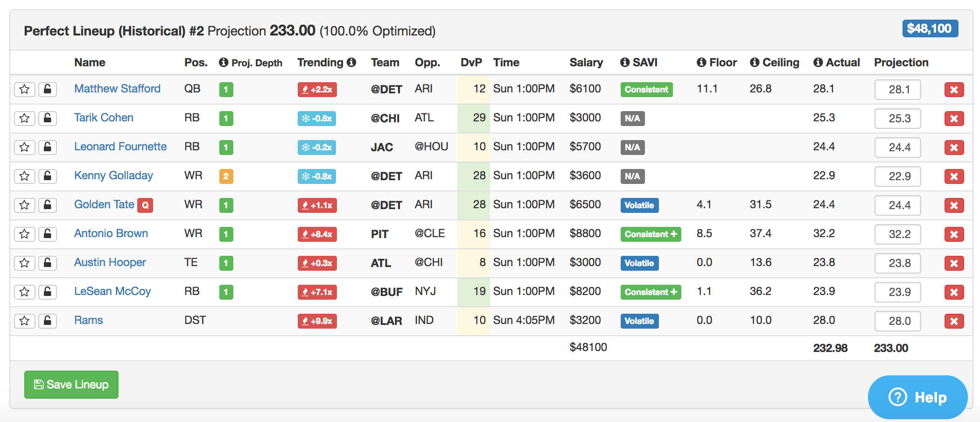
Task: Remove Rams DST with red X
Action: [954, 321]
